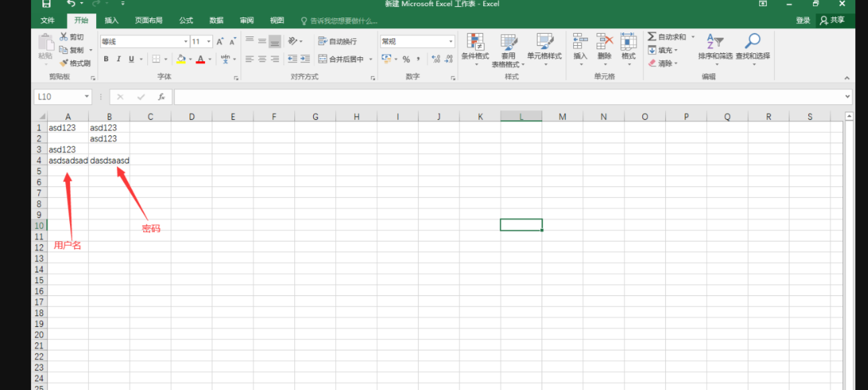868x390 pixels.
Task: Click the text orientation icon
Action: click(x=293, y=42)
